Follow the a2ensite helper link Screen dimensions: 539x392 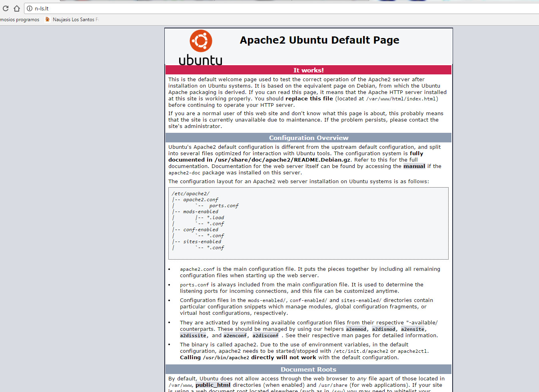pyautogui.click(x=413, y=329)
